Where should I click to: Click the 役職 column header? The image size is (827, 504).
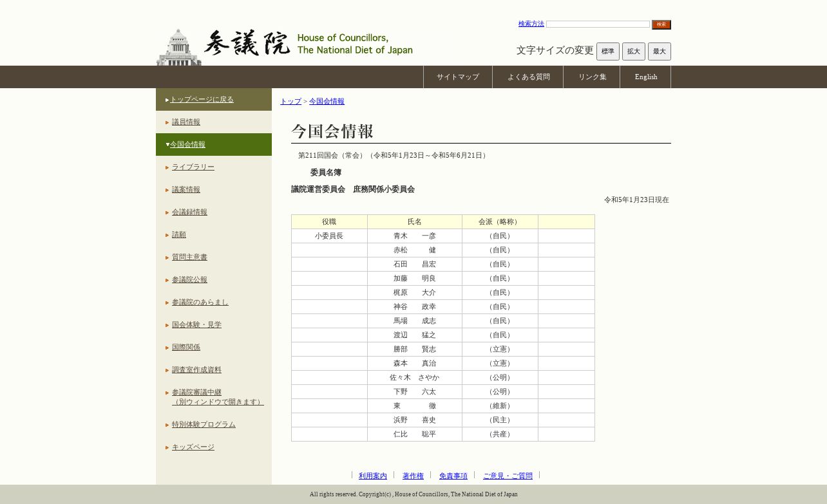click(329, 222)
